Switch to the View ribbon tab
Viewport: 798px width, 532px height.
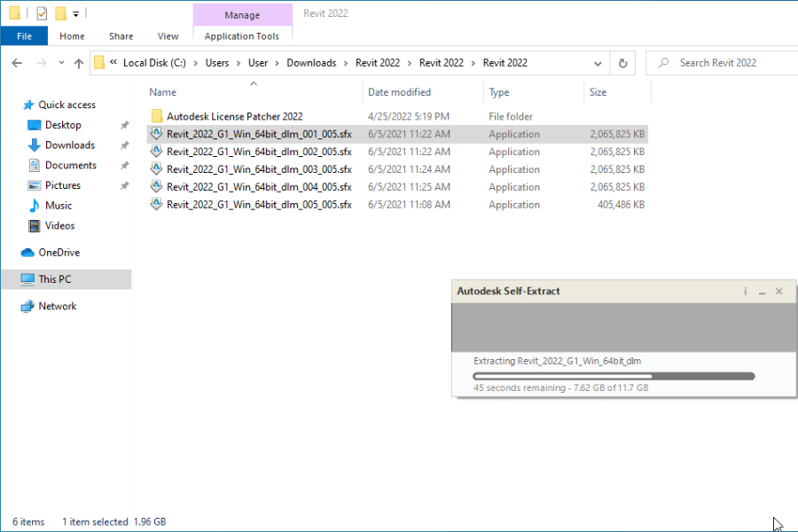(168, 36)
